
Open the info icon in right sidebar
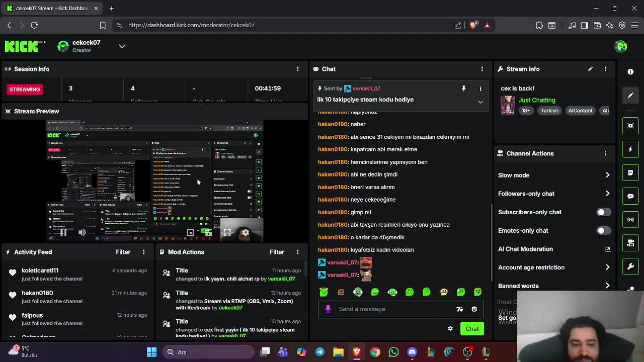click(630, 72)
